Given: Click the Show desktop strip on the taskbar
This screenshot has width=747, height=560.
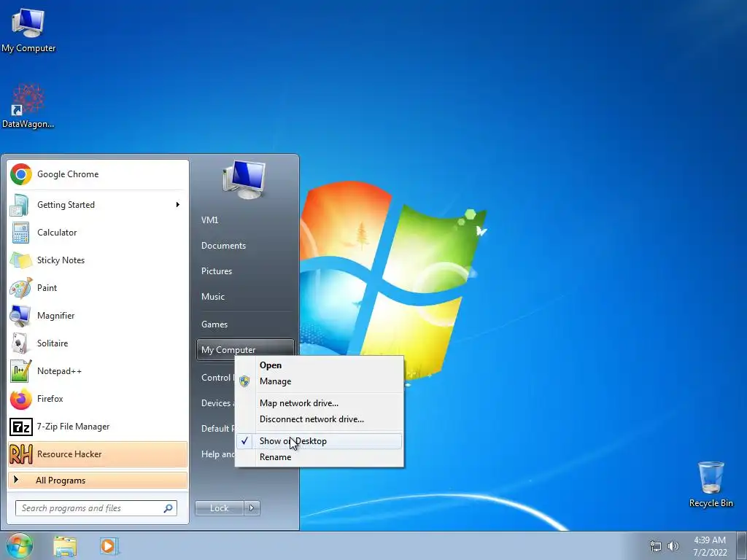Looking at the screenshot, I should click(742, 546).
